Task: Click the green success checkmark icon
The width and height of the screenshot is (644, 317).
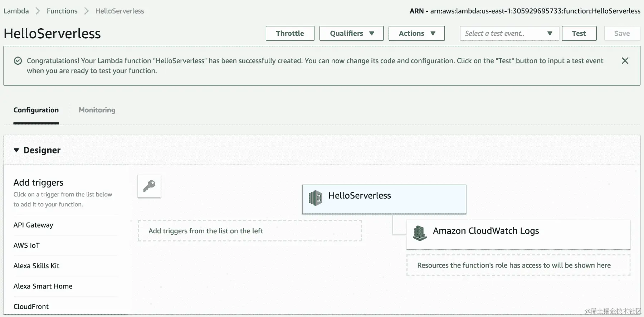Action: (18, 61)
